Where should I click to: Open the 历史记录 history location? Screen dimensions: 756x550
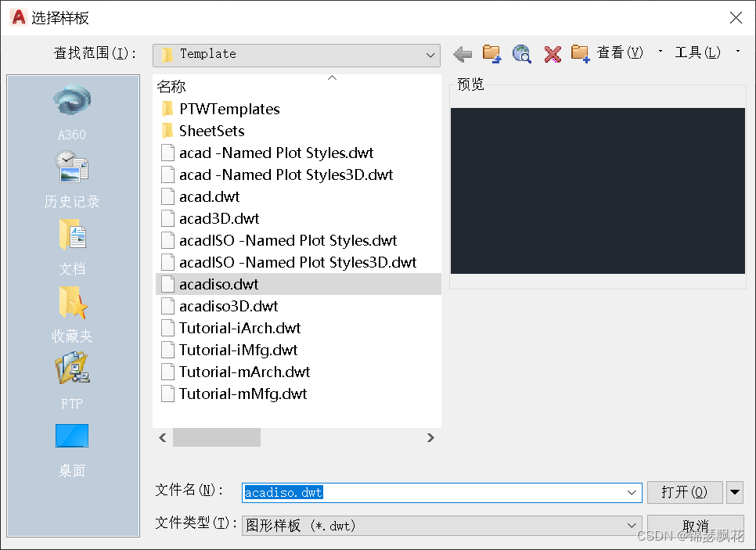[72, 179]
